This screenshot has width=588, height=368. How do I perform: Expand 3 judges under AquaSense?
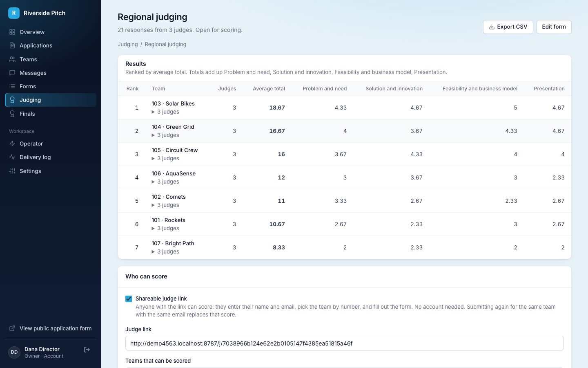165,182
